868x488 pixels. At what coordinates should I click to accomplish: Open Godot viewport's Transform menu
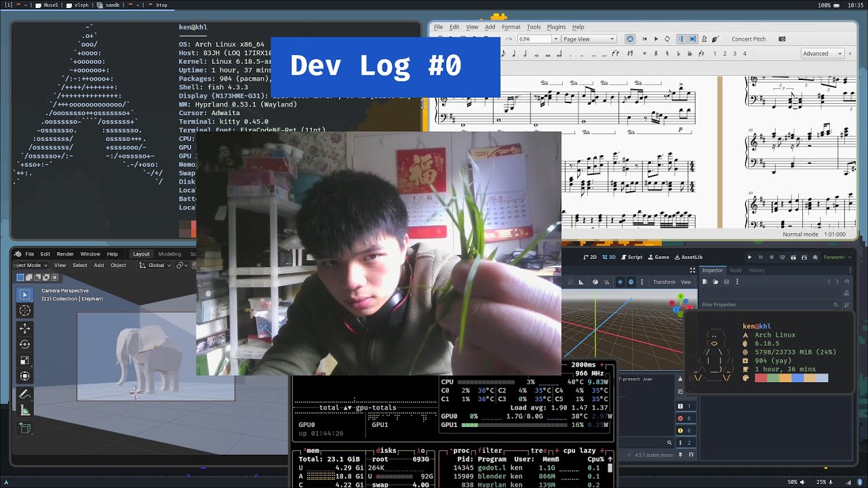[664, 282]
